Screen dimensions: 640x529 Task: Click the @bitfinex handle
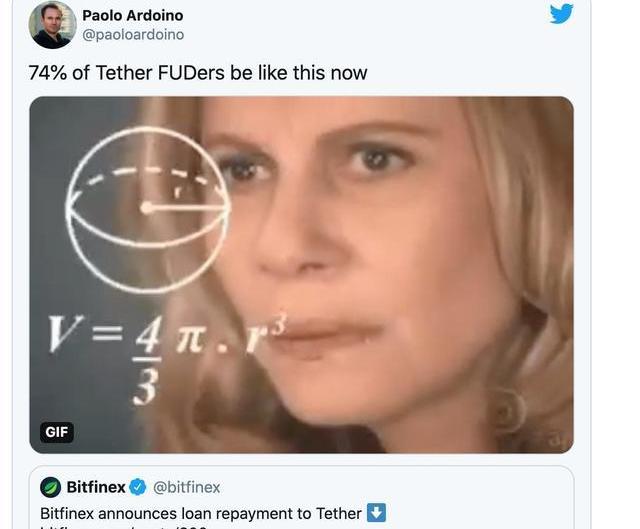(x=186, y=487)
